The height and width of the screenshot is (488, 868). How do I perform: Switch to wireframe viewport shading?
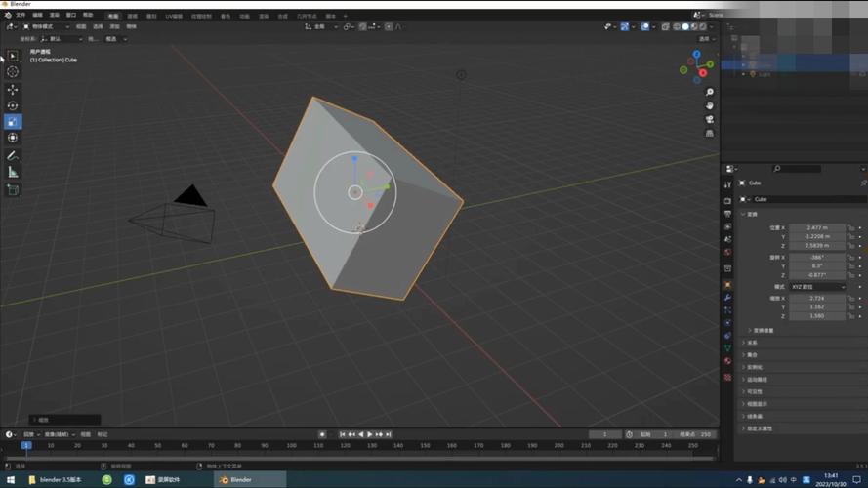[677, 26]
